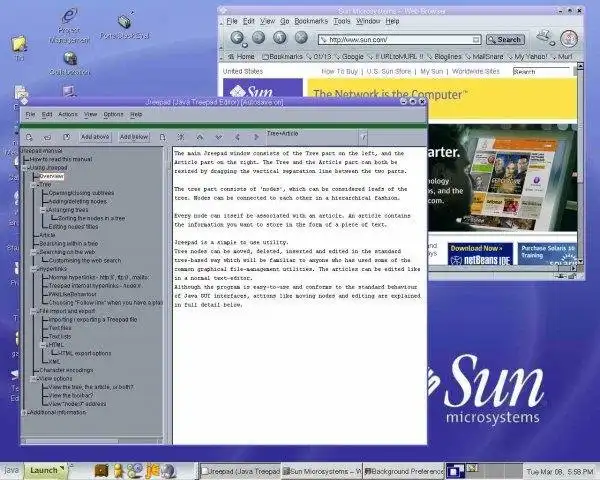Reload the page in the web browser

pyautogui.click(x=280, y=38)
